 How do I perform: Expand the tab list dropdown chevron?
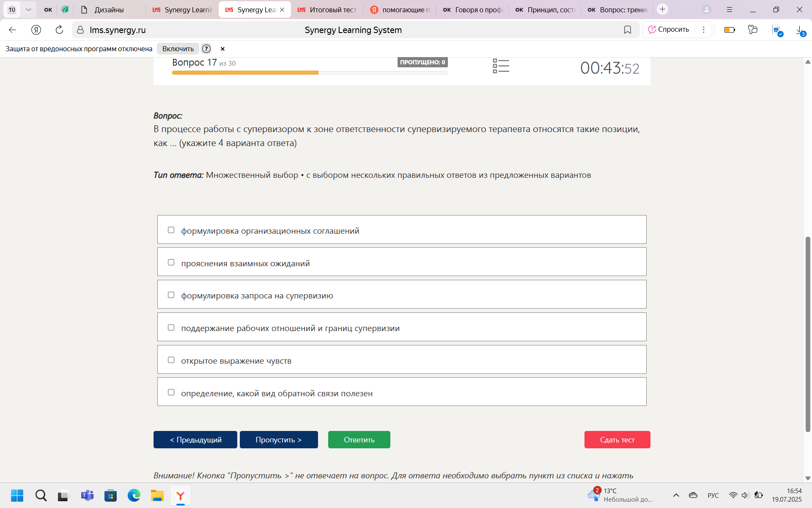tap(28, 9)
